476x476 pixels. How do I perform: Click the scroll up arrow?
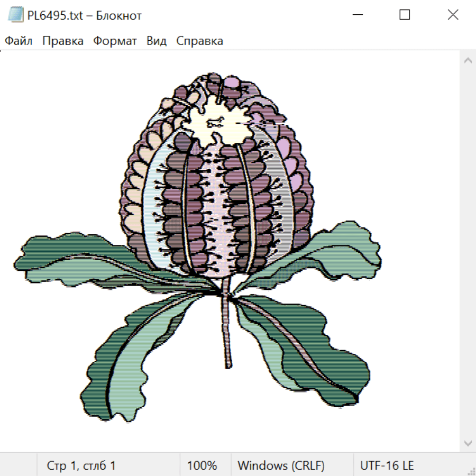[x=468, y=61]
